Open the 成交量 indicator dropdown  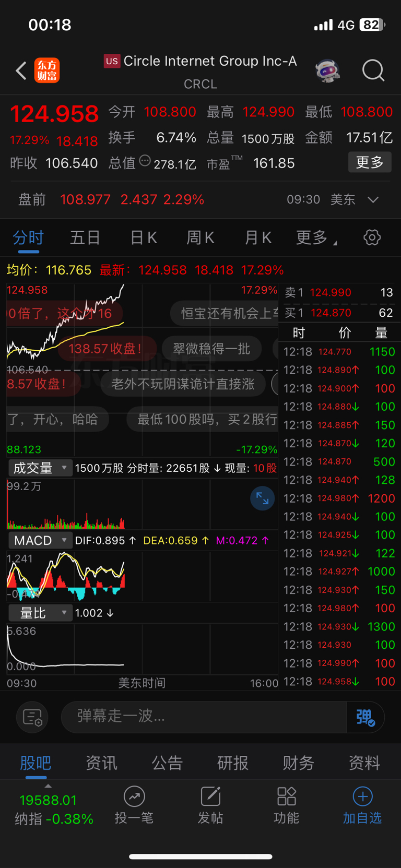[40, 468]
